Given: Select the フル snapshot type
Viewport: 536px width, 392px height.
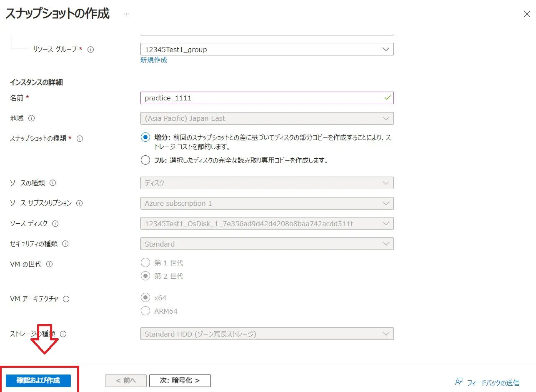Looking at the screenshot, I should [145, 160].
